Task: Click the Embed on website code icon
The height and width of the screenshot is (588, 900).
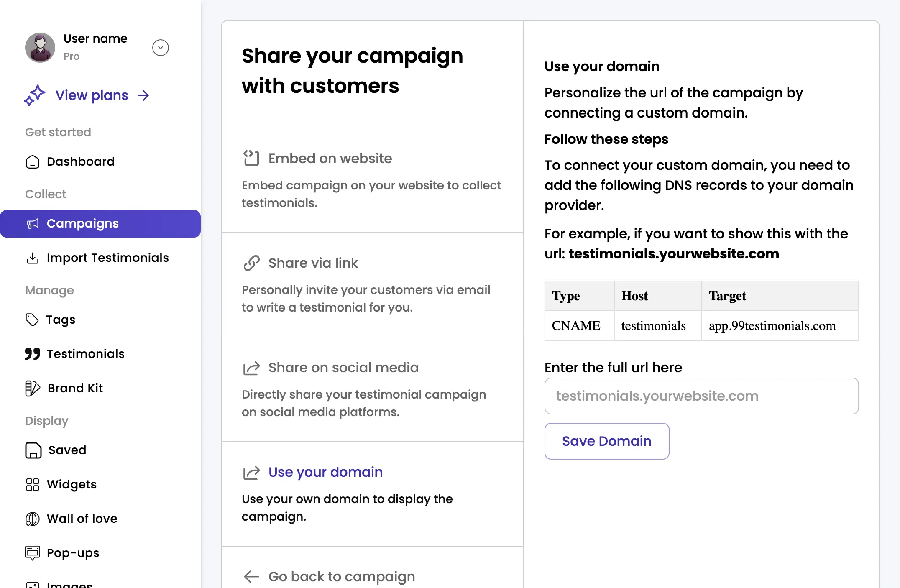Action: pos(251,159)
